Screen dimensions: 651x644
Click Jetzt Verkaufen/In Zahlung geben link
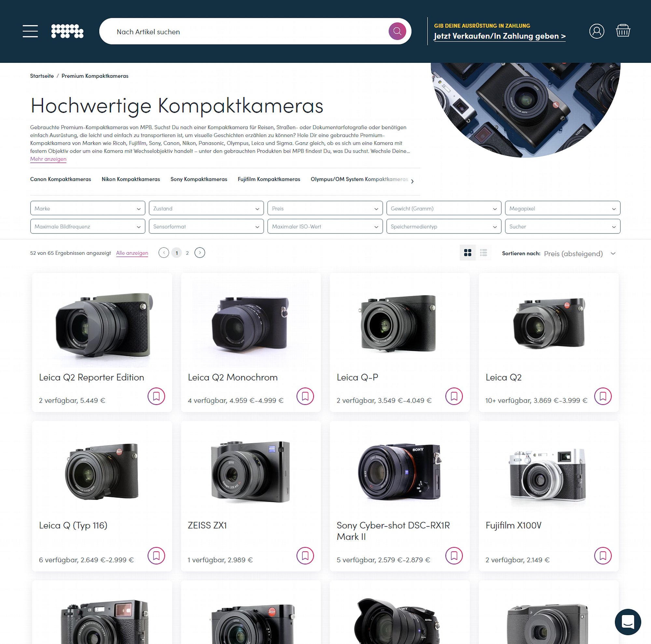coord(499,36)
